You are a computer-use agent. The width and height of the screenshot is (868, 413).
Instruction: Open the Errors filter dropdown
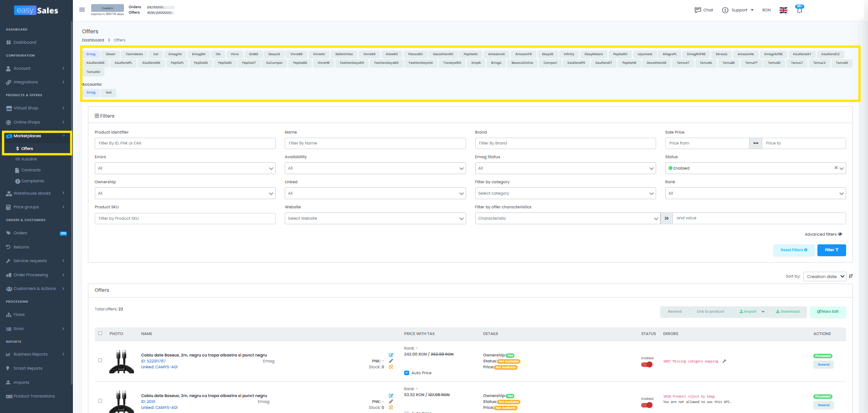coord(185,168)
